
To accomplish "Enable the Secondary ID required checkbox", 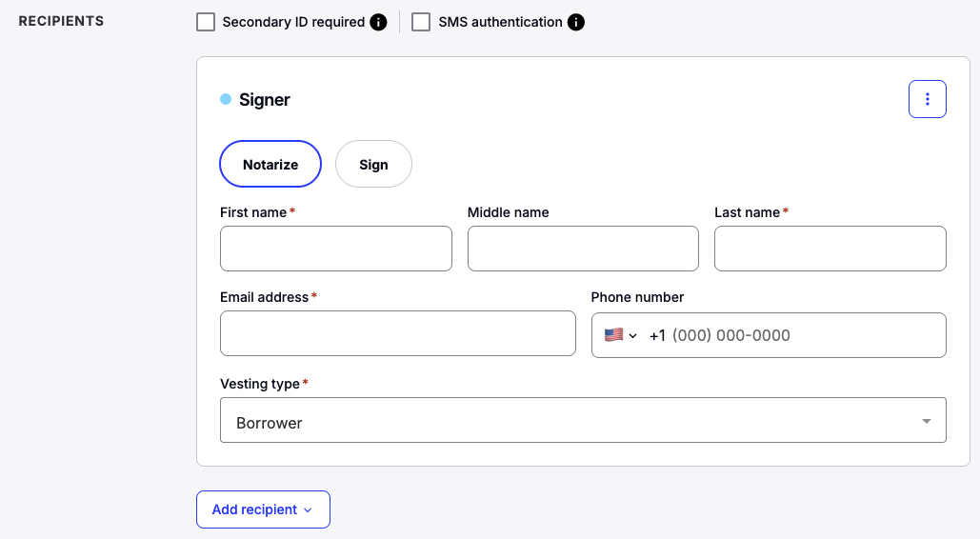I will tap(206, 22).
